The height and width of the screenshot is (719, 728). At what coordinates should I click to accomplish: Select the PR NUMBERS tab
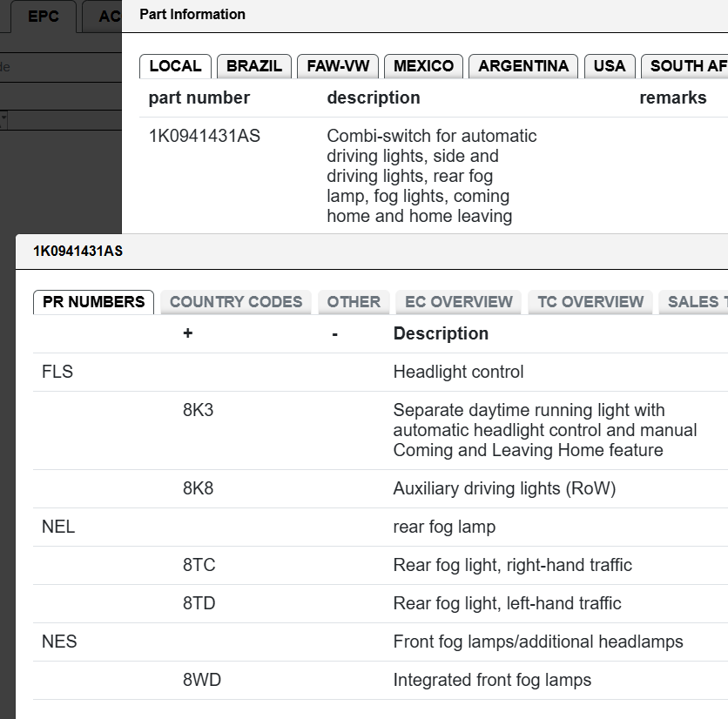(x=94, y=302)
